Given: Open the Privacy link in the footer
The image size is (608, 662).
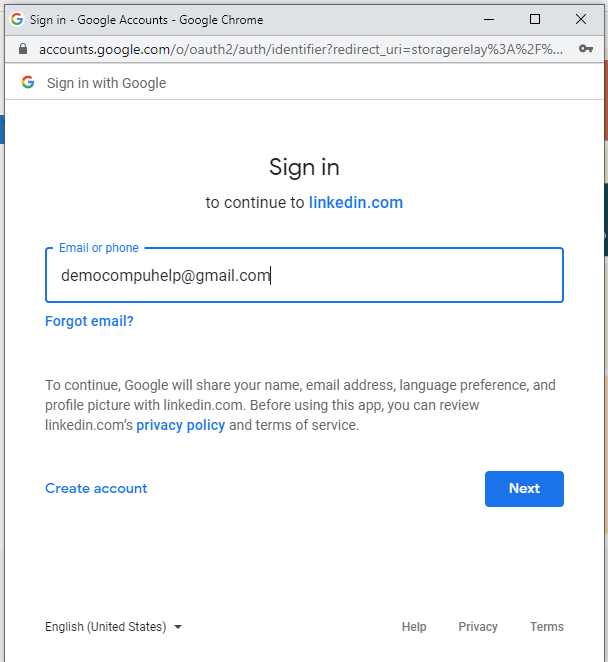Looking at the screenshot, I should pyautogui.click(x=478, y=627).
